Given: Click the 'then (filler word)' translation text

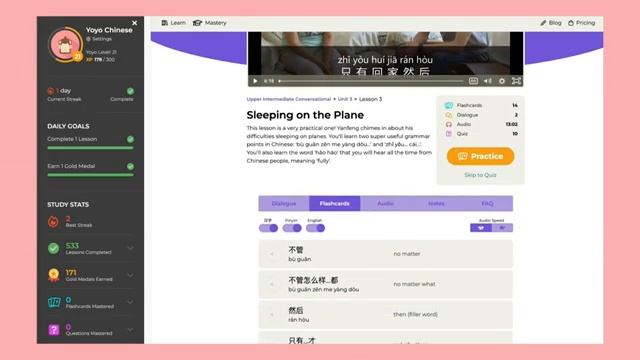Looking at the screenshot, I should (415, 314).
